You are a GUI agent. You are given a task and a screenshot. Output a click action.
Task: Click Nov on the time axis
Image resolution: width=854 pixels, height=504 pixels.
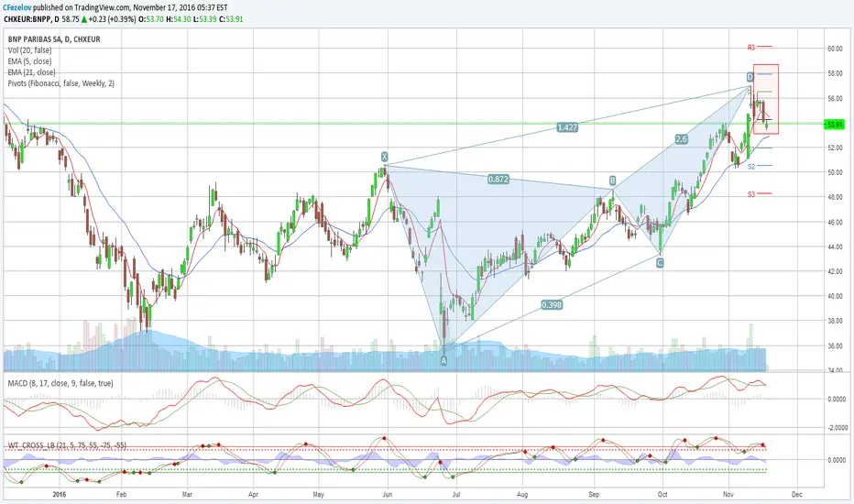[x=728, y=495]
